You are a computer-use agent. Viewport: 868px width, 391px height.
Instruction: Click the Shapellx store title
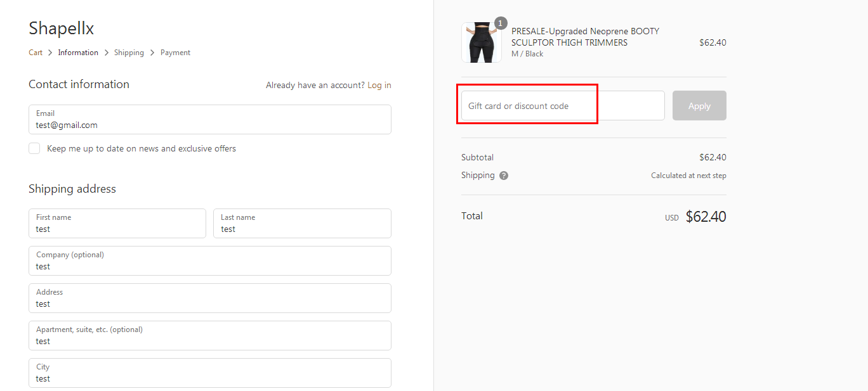(x=62, y=28)
